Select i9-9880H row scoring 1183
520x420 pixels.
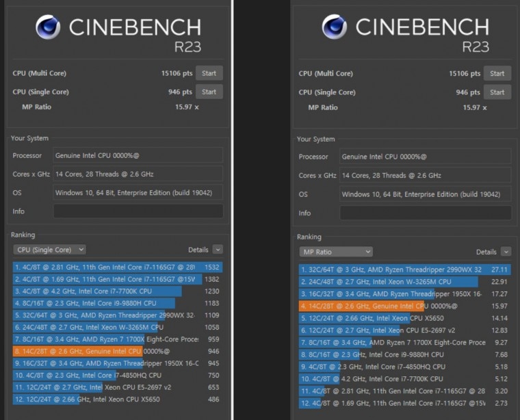click(x=118, y=303)
